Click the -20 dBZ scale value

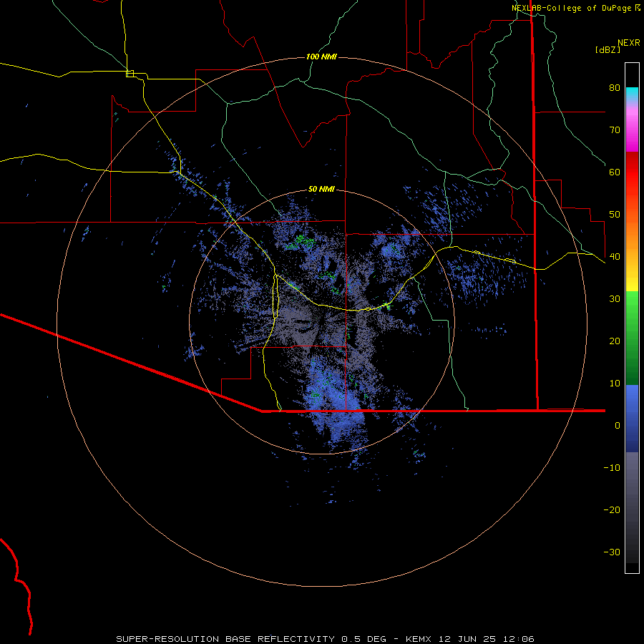pyautogui.click(x=612, y=510)
